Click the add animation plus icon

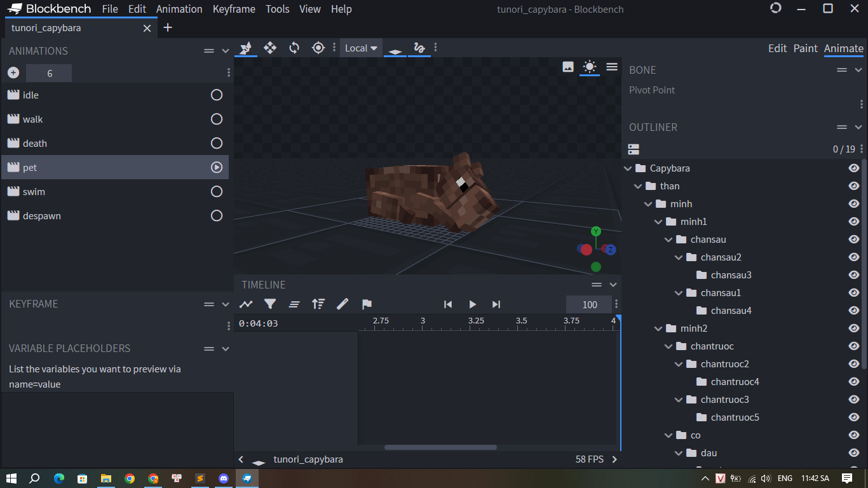click(x=13, y=73)
